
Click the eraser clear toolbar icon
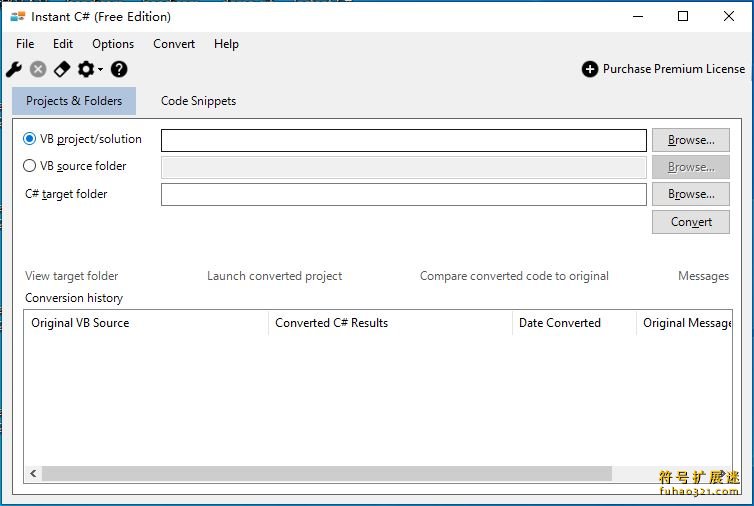point(62,69)
